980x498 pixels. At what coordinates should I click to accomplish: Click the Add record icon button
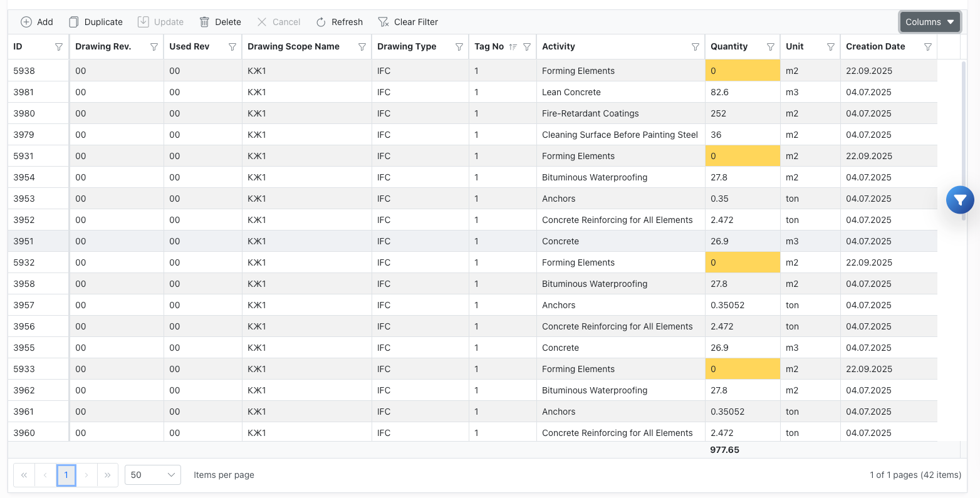(26, 22)
